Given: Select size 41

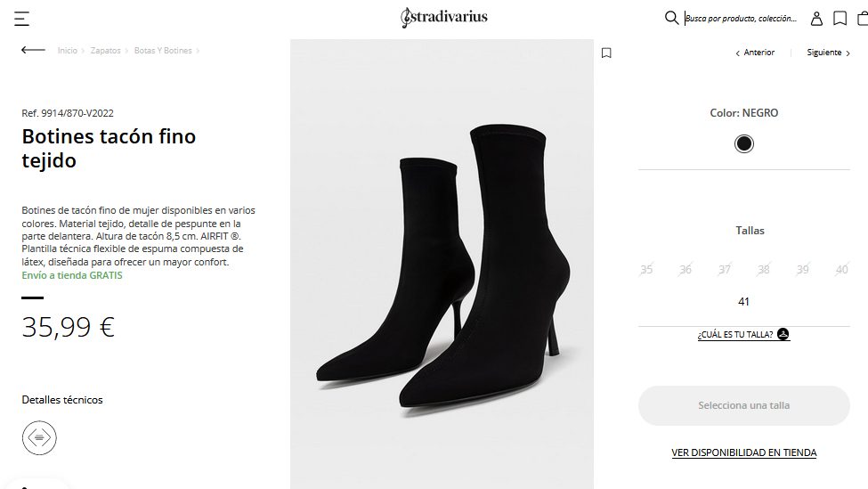Looking at the screenshot, I should (743, 302).
